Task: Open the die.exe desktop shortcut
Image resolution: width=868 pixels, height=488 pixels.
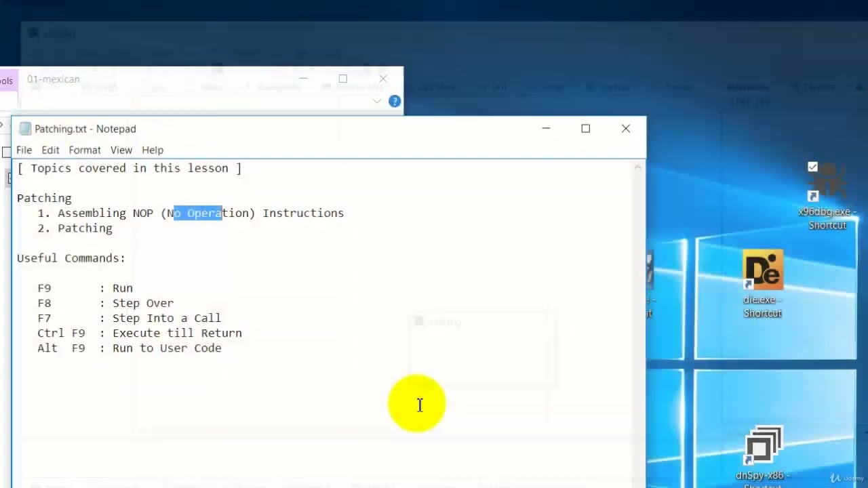Action: 763,284
